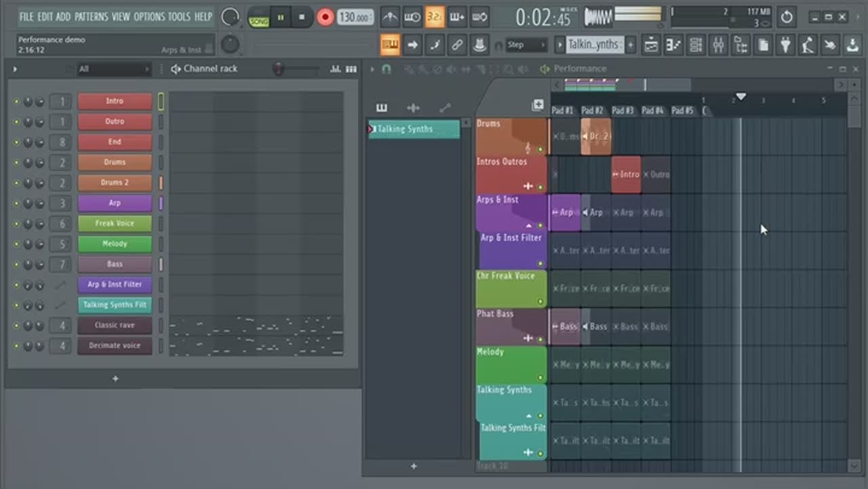Click the Freak Voice channel button

(115, 223)
